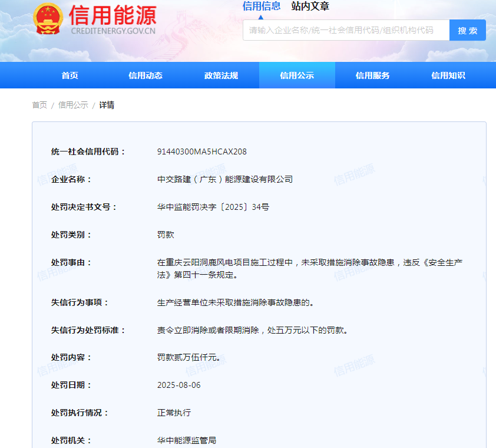Select document number 华中监能罚决字〔2025〕34号
The height and width of the screenshot is (448, 496).
point(213,207)
